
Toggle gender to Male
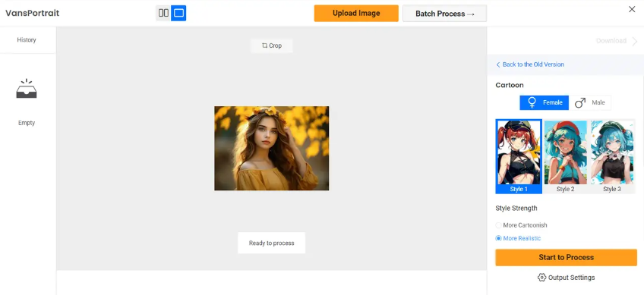click(590, 102)
